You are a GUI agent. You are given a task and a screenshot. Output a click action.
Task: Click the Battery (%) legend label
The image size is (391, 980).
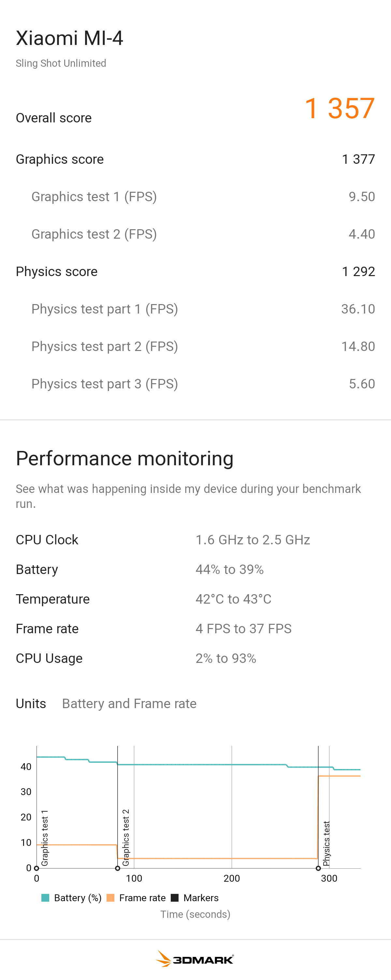(x=78, y=898)
